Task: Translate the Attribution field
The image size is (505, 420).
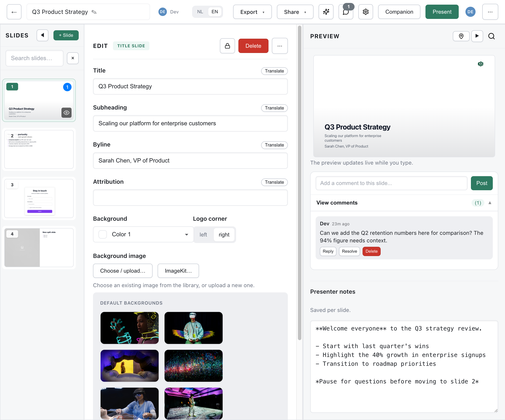Action: (x=274, y=182)
